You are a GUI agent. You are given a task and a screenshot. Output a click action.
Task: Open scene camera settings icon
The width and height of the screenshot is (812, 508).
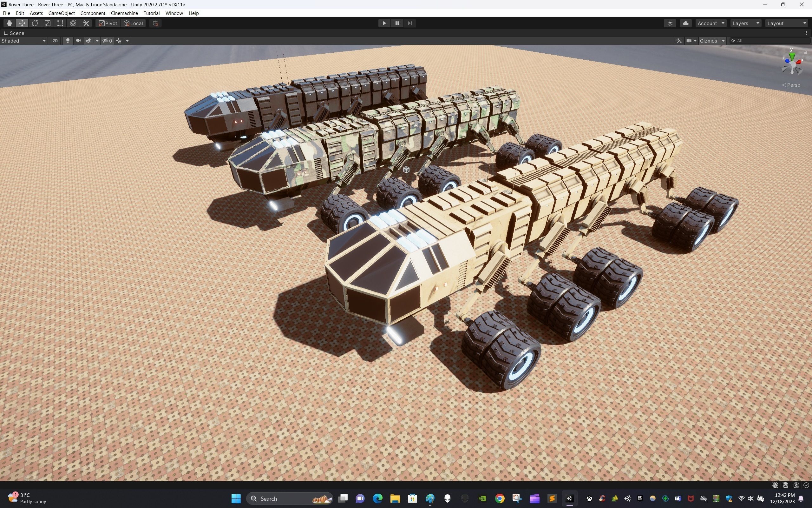click(x=689, y=41)
